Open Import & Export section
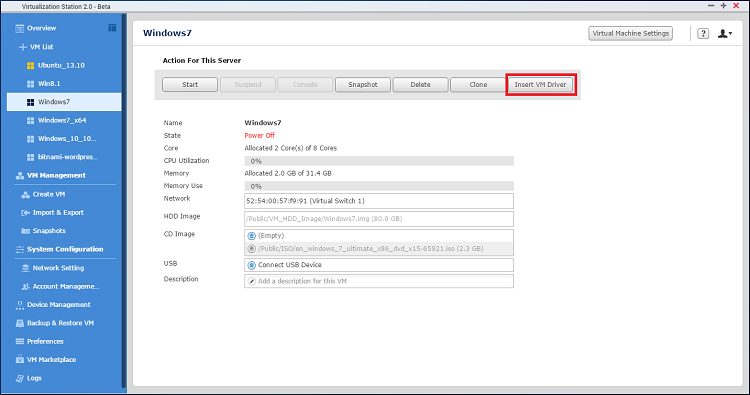750x395 pixels. [x=58, y=213]
